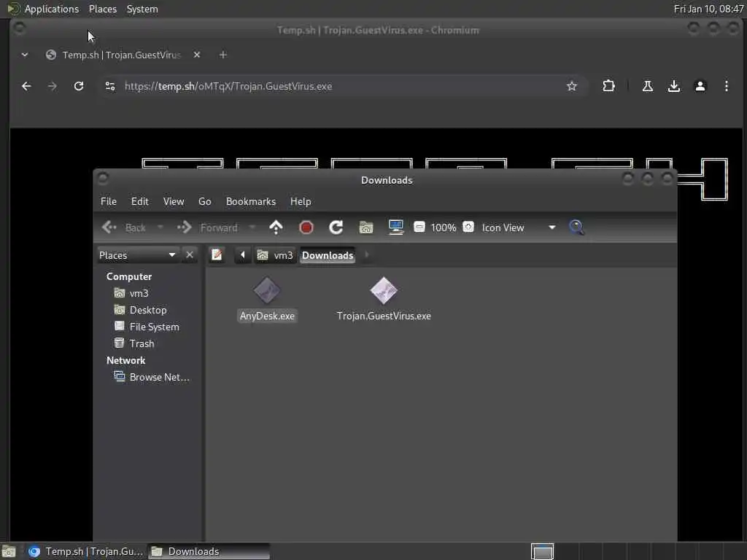The width and height of the screenshot is (747, 560).
Task: Click the 100% zoom level label
Action: (443, 227)
